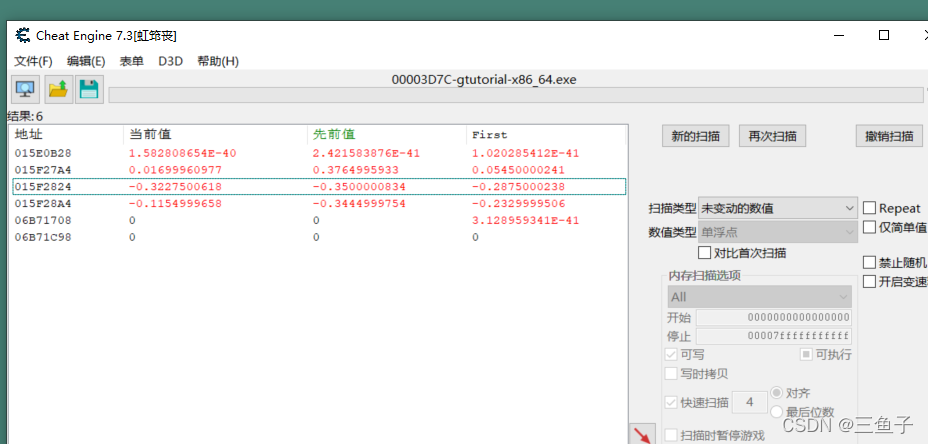Click the 再次扫描 button
The height and width of the screenshot is (444, 928).
pos(772,136)
